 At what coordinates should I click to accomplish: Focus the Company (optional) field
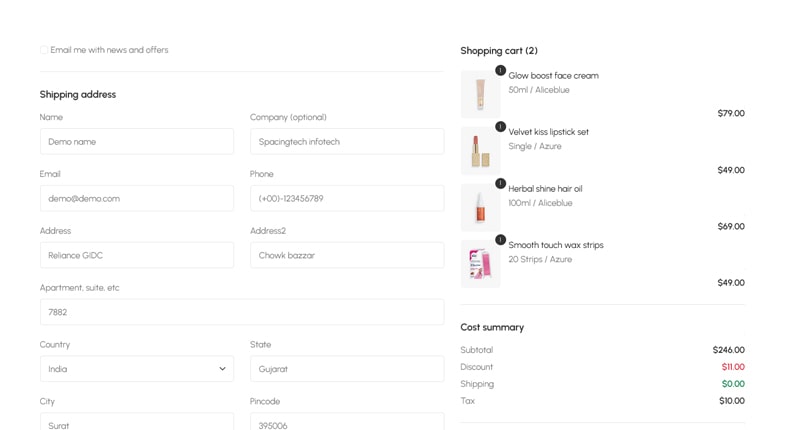tap(346, 142)
